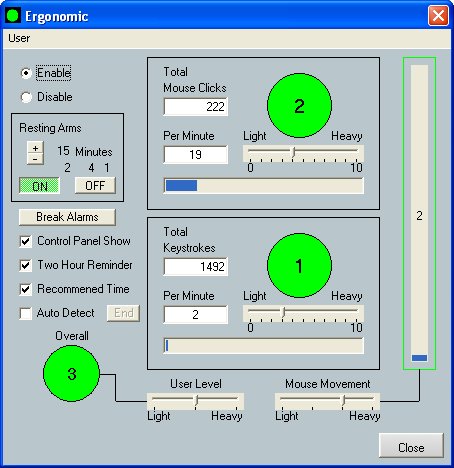The width and height of the screenshot is (454, 468).
Task: Enable the Auto Detect checkbox
Action: 26,313
